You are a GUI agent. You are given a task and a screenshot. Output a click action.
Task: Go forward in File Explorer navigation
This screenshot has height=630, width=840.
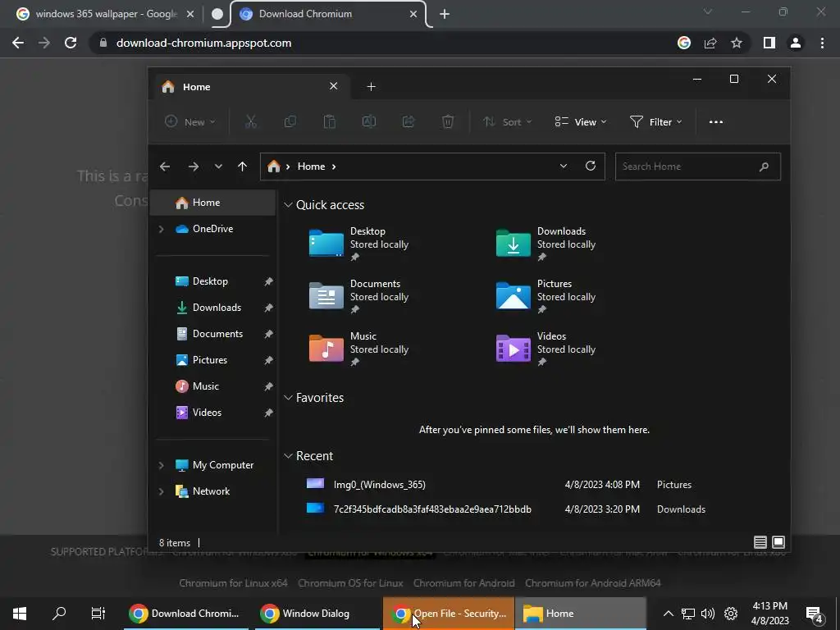tap(194, 167)
